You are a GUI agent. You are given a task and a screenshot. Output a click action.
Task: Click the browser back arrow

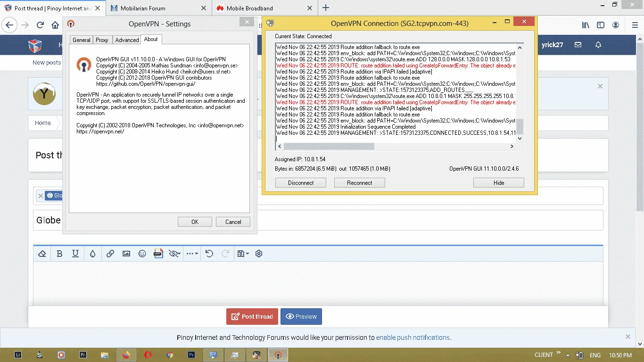pos(10,25)
